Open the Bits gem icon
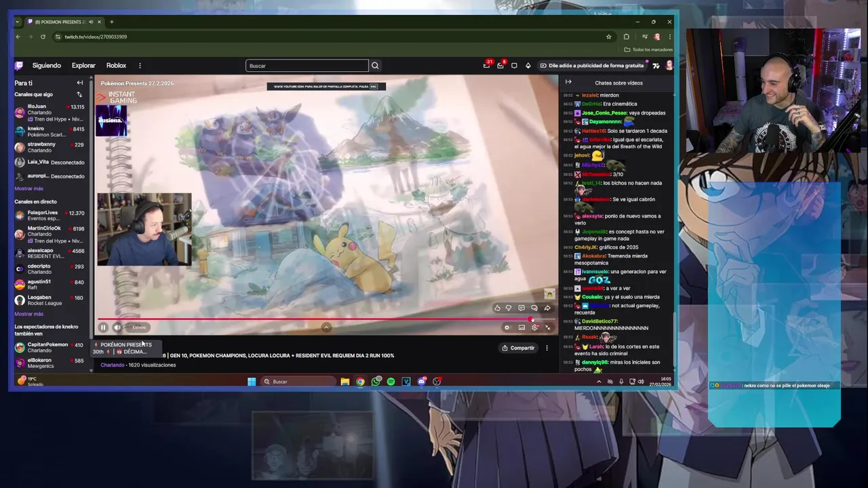868x488 pixels. pos(528,66)
